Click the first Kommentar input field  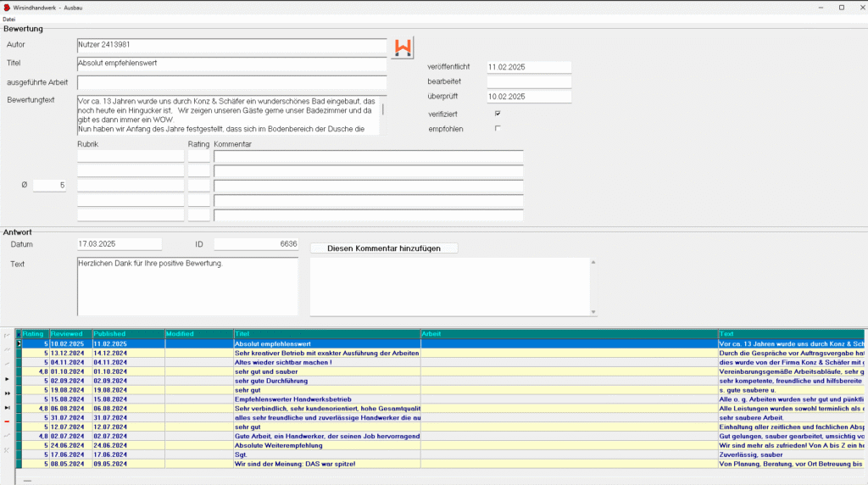click(369, 157)
